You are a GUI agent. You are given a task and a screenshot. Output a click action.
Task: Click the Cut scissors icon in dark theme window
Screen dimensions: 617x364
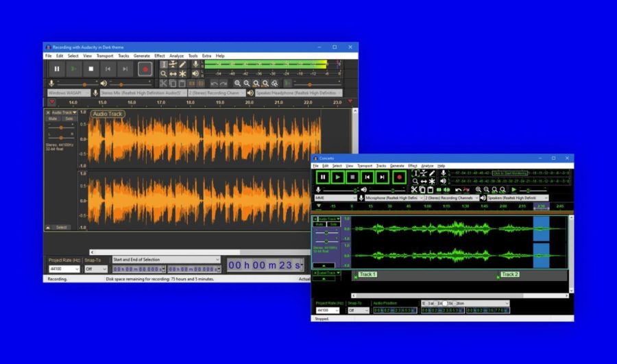pos(163,84)
